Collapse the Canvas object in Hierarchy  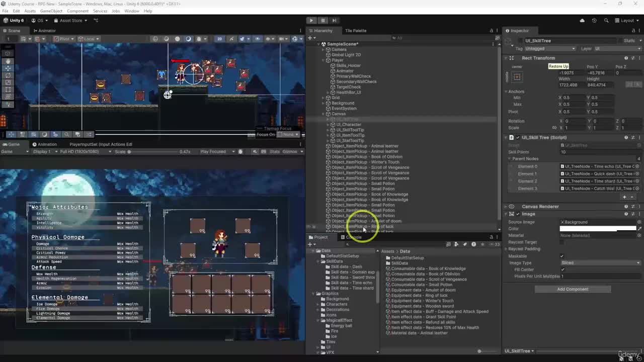[323, 114]
